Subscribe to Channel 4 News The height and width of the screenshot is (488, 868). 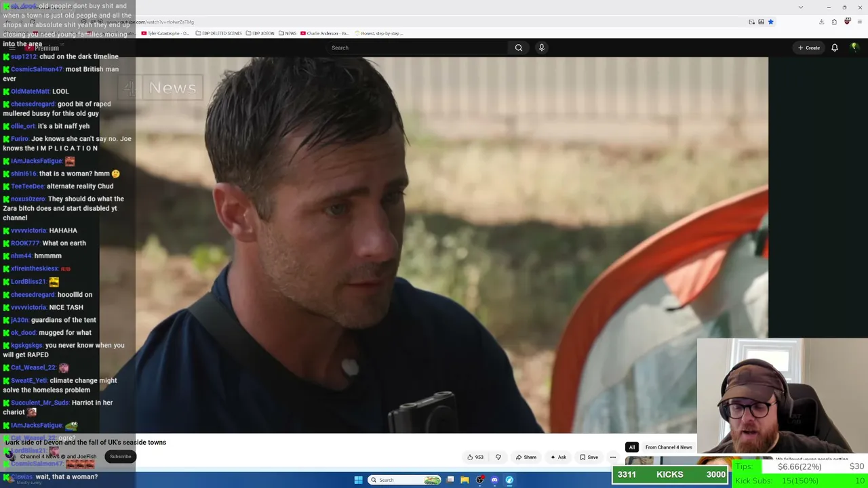121,456
